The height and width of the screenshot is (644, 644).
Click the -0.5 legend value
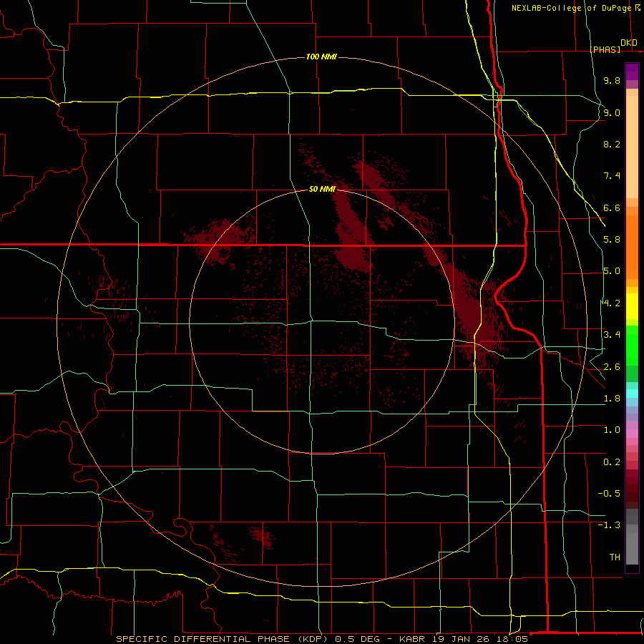609,494
